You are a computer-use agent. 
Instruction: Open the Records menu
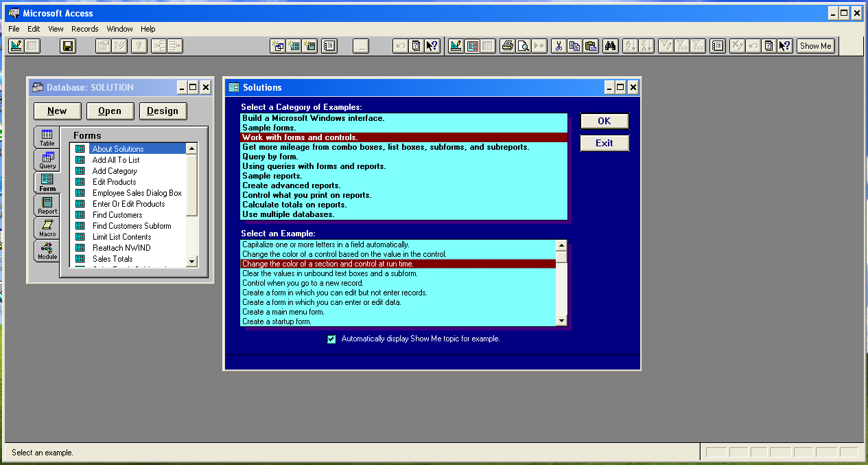point(85,29)
